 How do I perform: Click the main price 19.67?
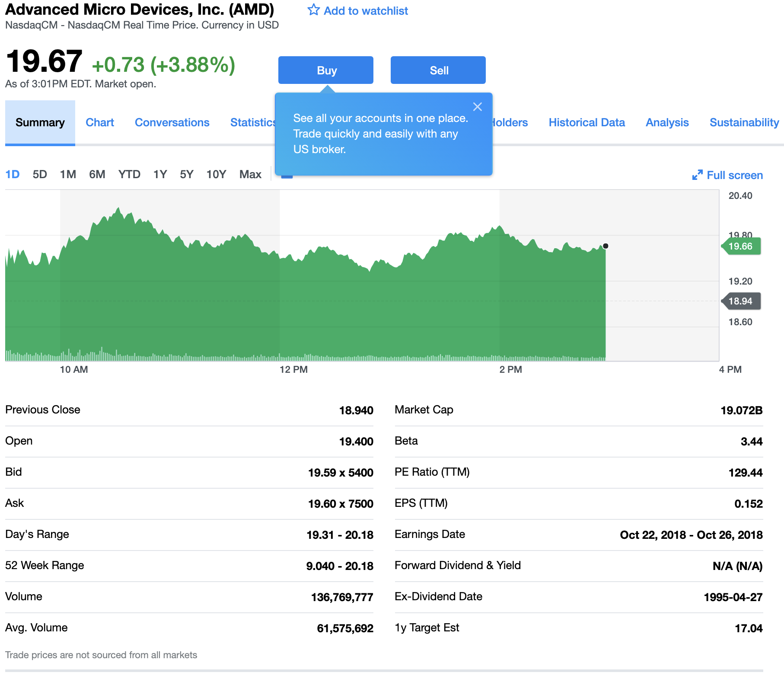pos(44,61)
